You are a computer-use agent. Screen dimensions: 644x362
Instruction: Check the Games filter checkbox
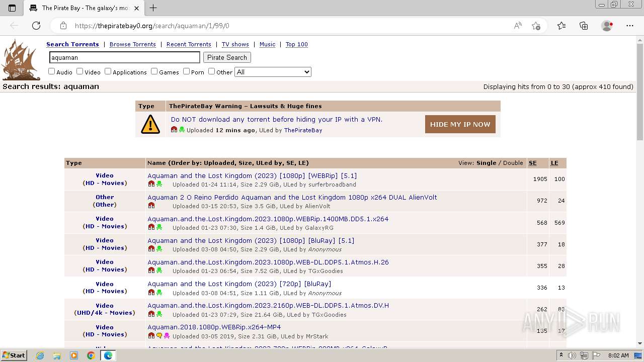[154, 71]
